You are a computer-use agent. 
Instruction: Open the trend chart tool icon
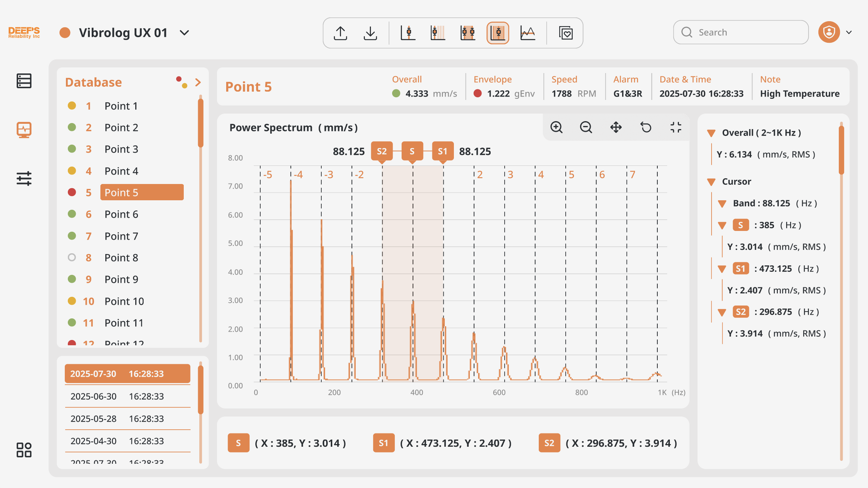pyautogui.click(x=527, y=33)
